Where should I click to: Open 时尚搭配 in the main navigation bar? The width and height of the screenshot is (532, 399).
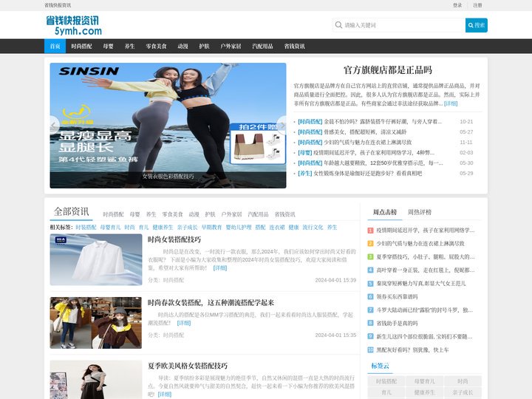(81, 46)
